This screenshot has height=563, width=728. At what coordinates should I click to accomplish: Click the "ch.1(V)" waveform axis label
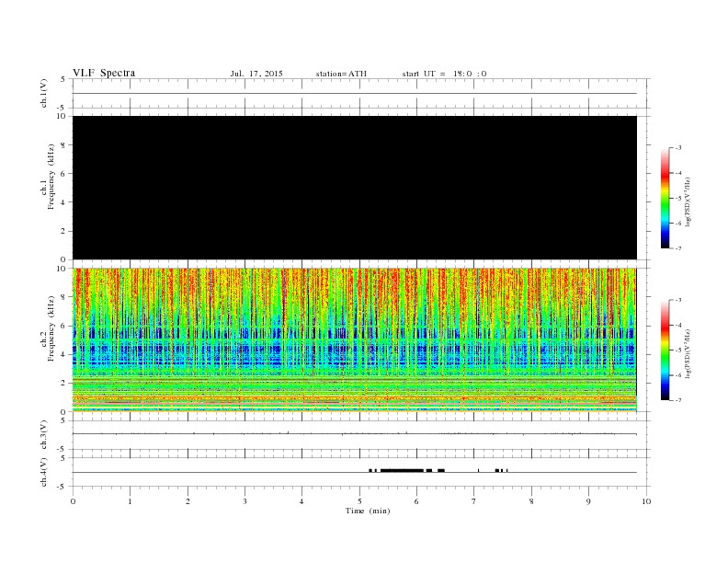coord(44,93)
